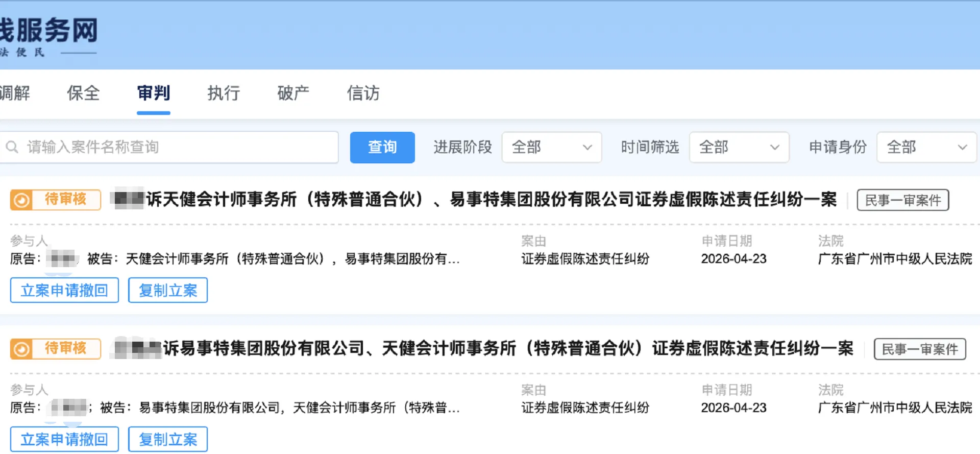The height and width of the screenshot is (454, 980).
Task: Click the 民事一审案件 tag on the 诉天健会计师事务所 case
Action: [x=903, y=200]
